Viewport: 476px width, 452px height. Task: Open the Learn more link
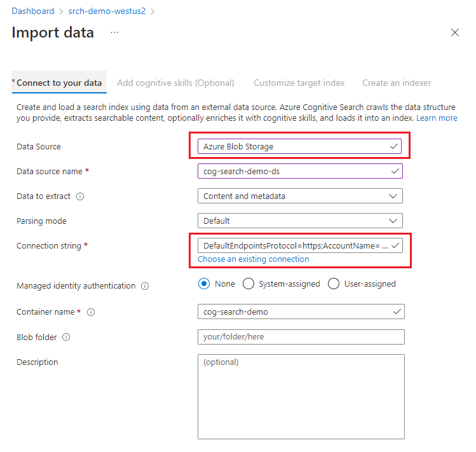click(437, 118)
